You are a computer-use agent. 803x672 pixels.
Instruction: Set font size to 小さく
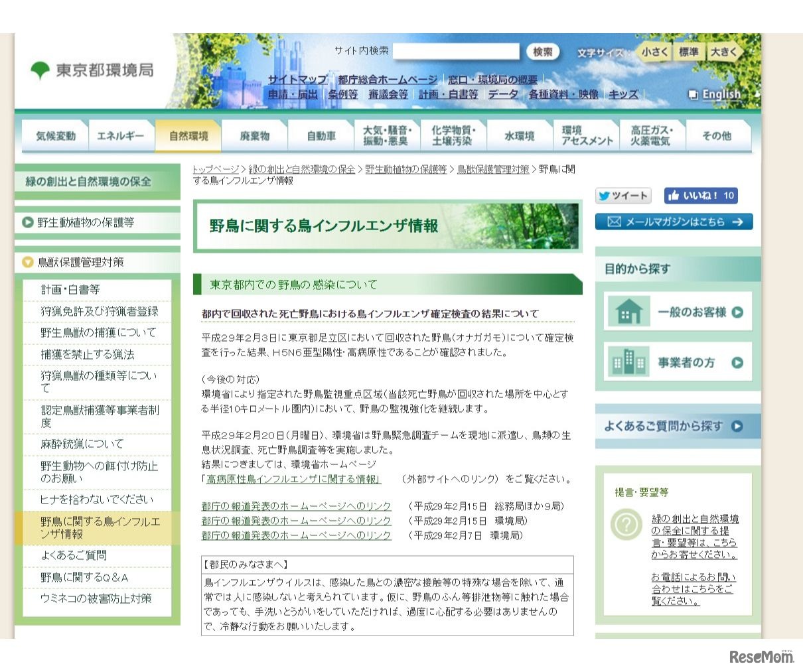(654, 52)
